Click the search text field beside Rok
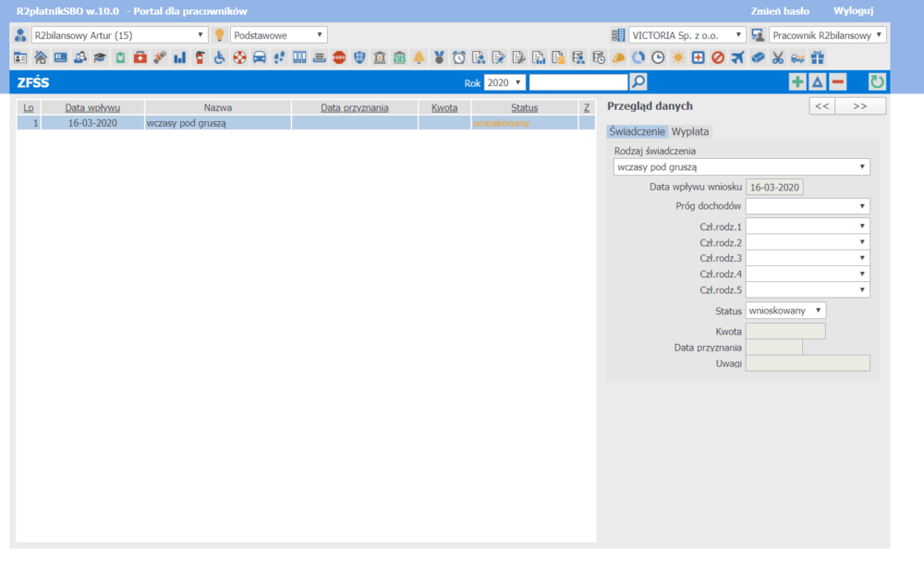924x564 pixels. pyautogui.click(x=577, y=83)
